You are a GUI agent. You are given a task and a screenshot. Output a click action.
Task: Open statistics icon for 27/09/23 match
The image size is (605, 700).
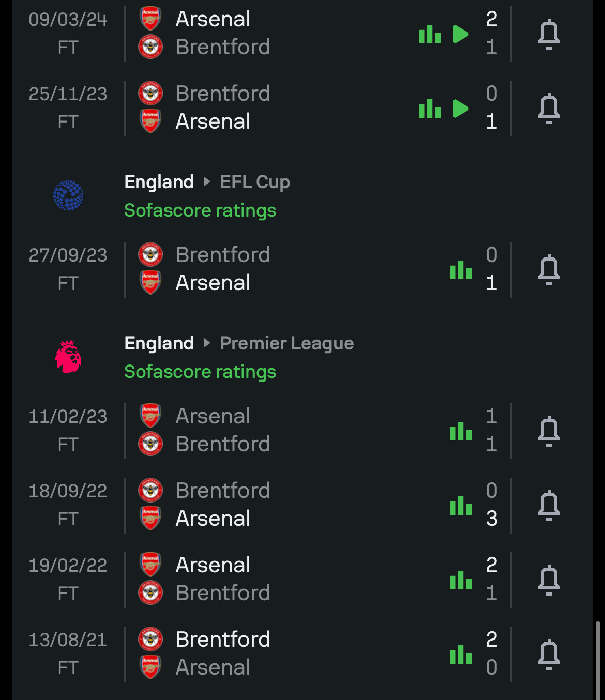point(461,270)
